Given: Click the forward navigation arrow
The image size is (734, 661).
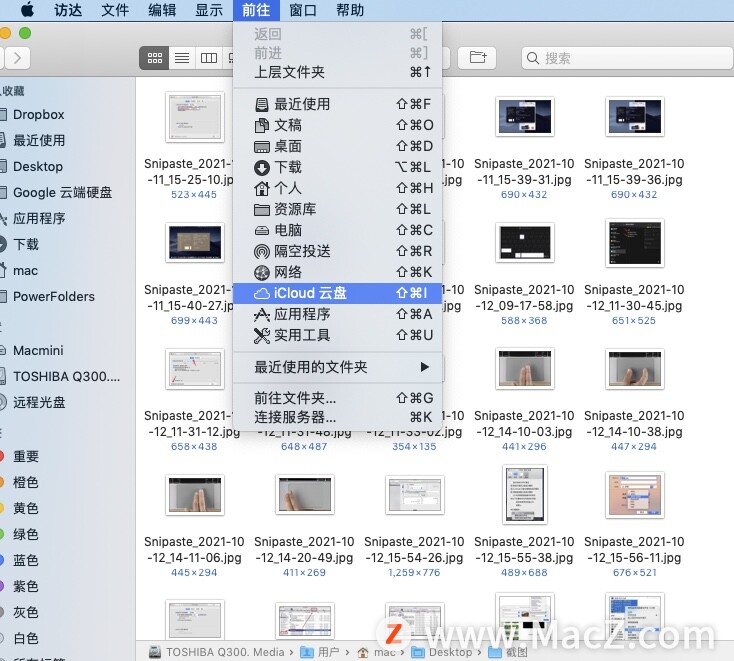Looking at the screenshot, I should 17,58.
